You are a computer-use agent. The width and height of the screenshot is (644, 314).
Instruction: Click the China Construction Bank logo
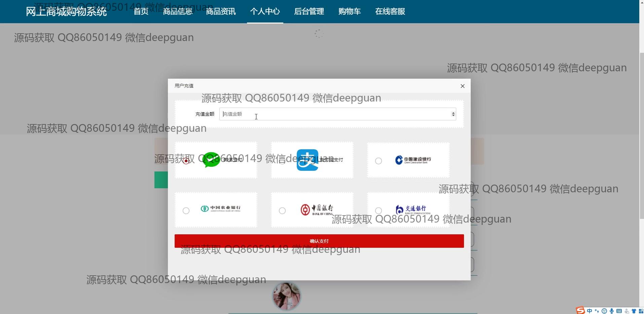point(413,160)
